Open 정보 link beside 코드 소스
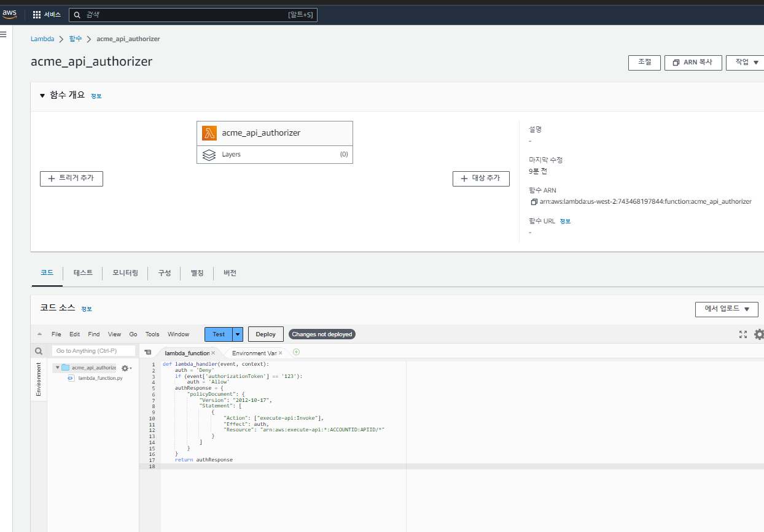764x532 pixels. point(87,309)
